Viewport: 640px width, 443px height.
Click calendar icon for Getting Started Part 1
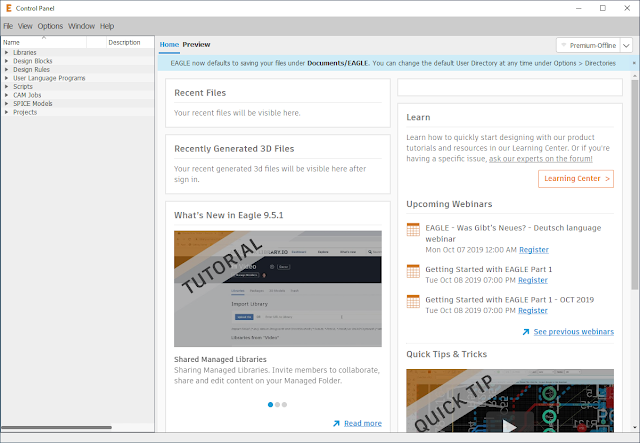coord(413,271)
